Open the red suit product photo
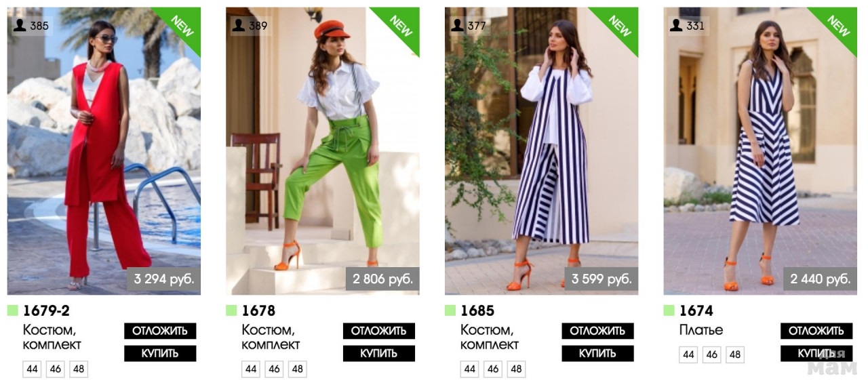The height and width of the screenshot is (385, 868). pos(104,150)
